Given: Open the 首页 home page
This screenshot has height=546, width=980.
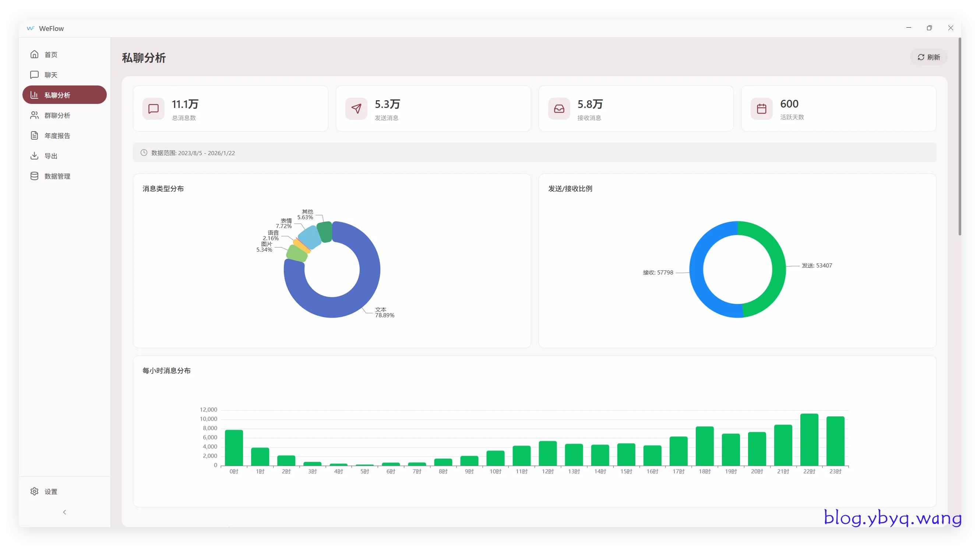Looking at the screenshot, I should coord(50,55).
